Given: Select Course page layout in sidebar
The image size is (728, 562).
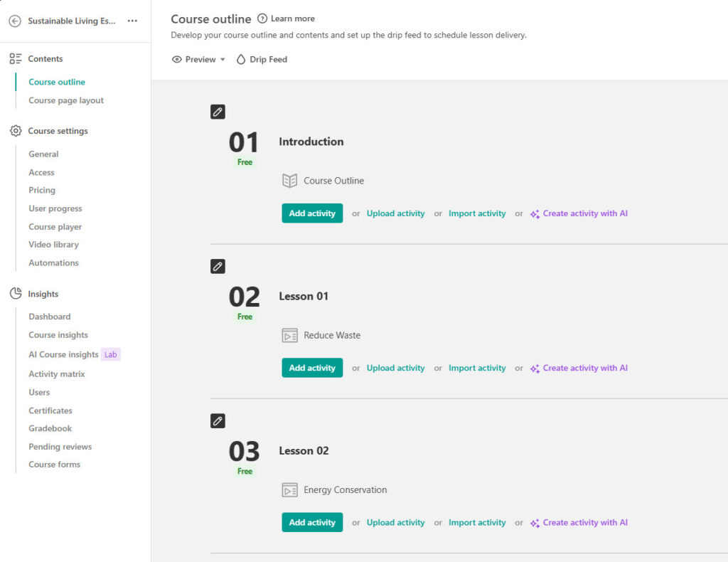Looking at the screenshot, I should pos(66,100).
